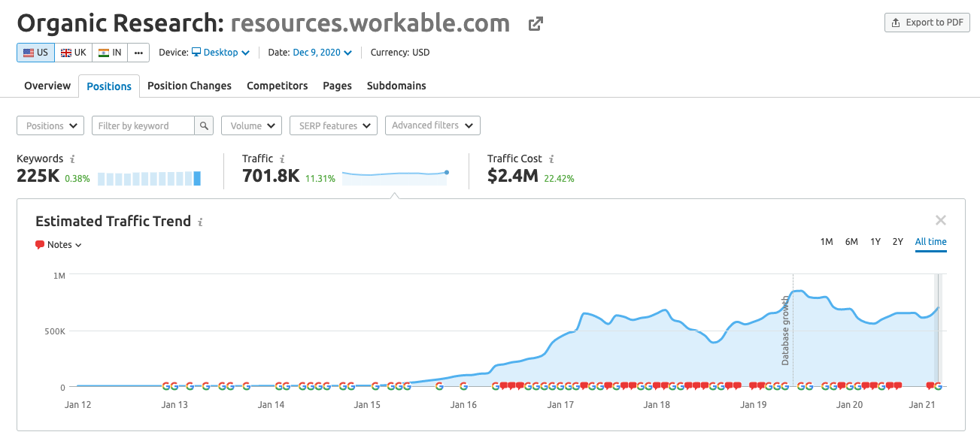View the Subdomains tab
The height and width of the screenshot is (441, 980).
tap(396, 86)
